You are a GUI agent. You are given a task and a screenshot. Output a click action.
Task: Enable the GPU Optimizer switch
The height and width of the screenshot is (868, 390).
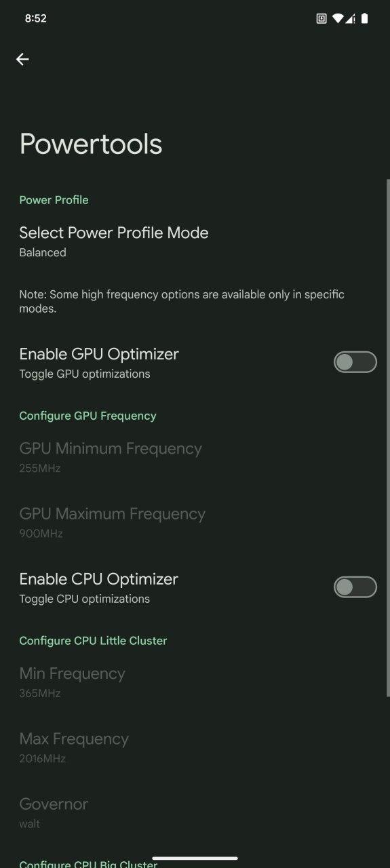coord(355,362)
